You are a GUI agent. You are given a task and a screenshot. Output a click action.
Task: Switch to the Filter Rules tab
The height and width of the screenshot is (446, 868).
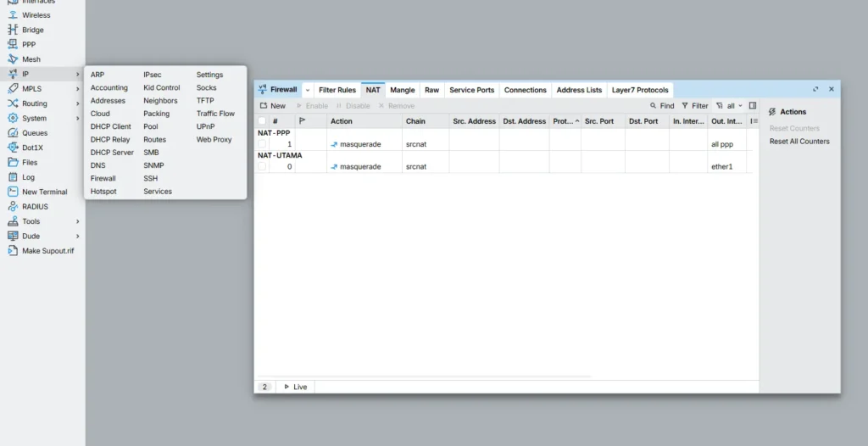pyautogui.click(x=337, y=90)
